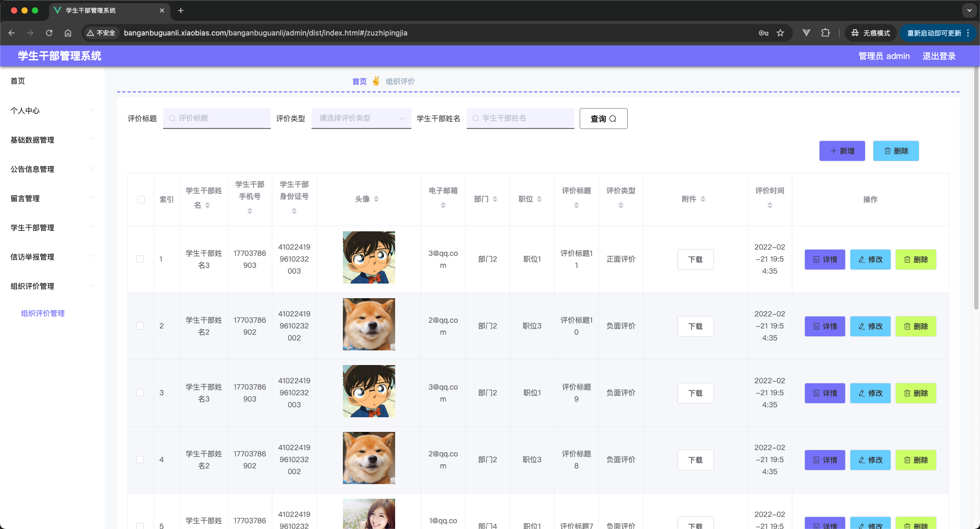The image size is (980, 529).
Task: Close the 学生干部管理系统 browser tab
Action: 162,10
